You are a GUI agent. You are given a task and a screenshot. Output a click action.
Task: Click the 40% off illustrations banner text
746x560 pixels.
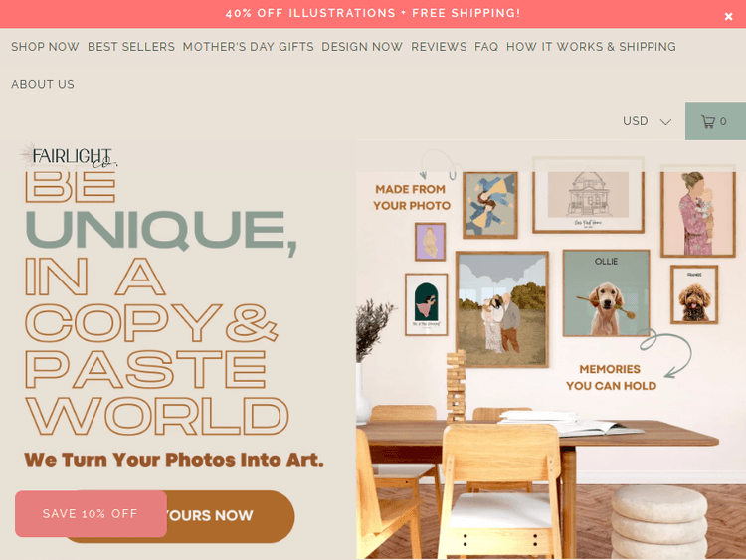coord(373,13)
